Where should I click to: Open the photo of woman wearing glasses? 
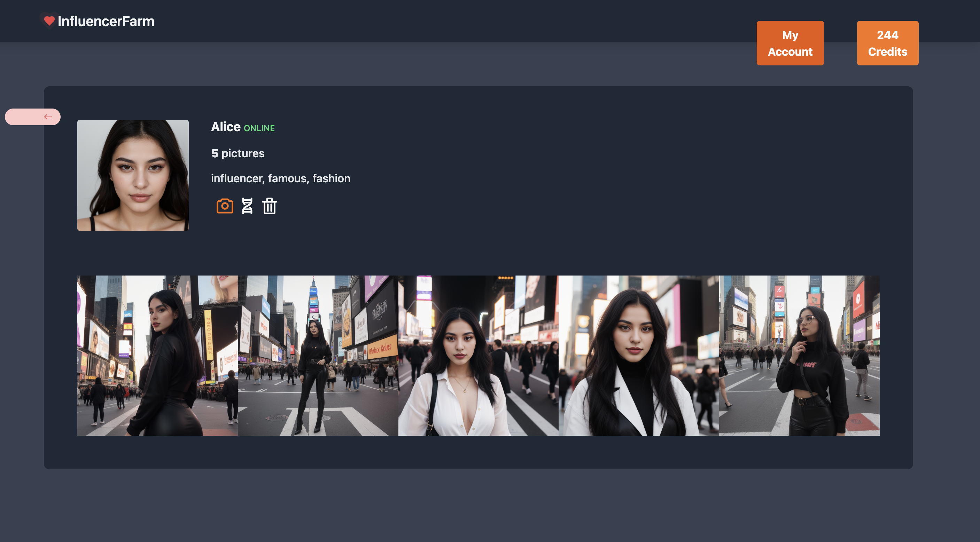coord(799,356)
